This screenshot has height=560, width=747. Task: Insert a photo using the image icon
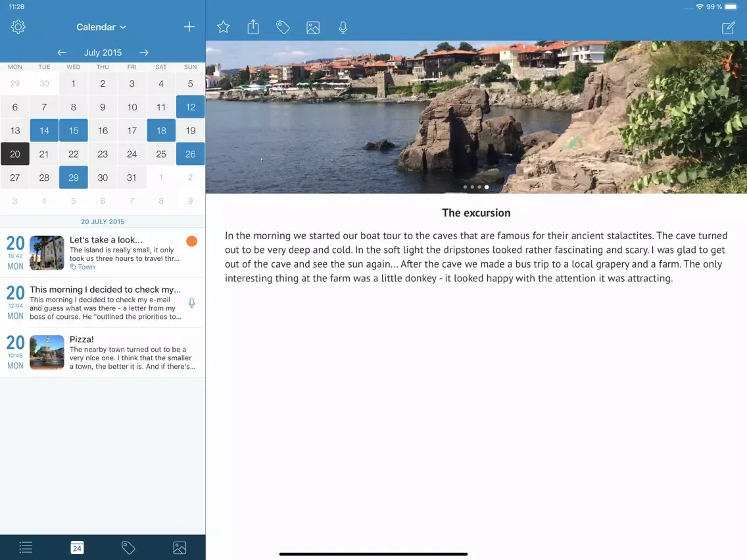(x=313, y=27)
